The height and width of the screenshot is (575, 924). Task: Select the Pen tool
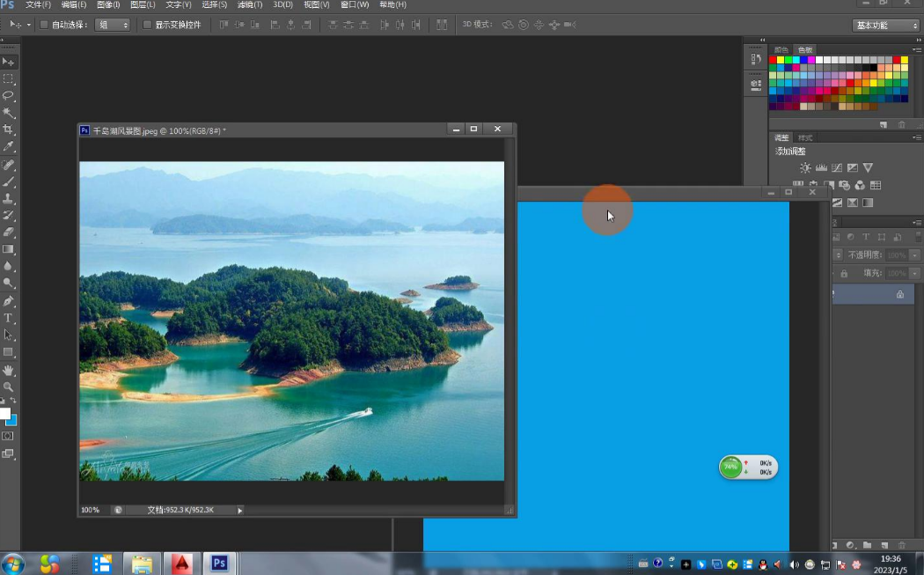(x=8, y=301)
